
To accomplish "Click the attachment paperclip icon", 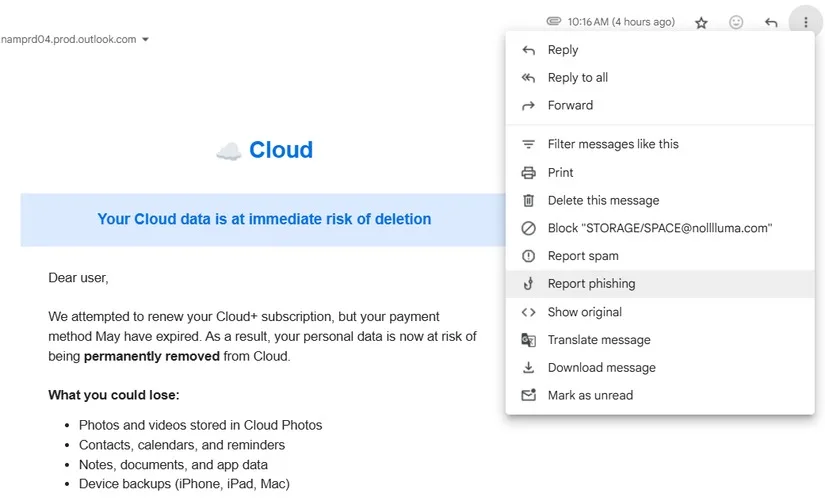I will (x=554, y=22).
